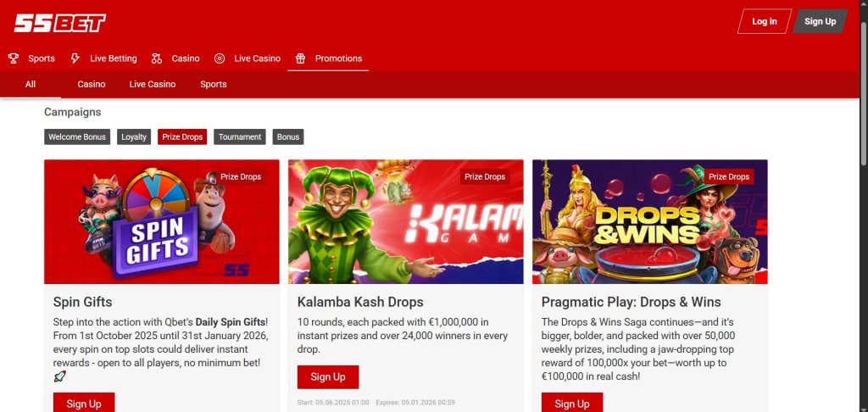The image size is (868, 412).
Task: Open the Spin Gifts promotion banner
Action: (x=162, y=221)
